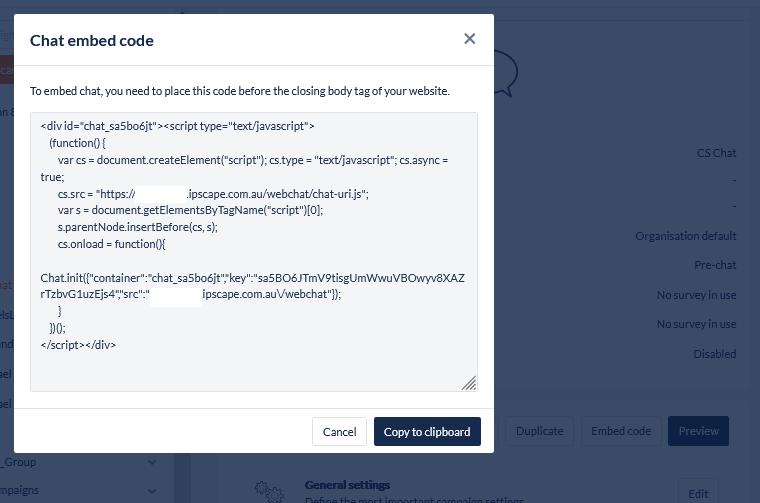Click the Duplicate button behind the dialog
The image size is (760, 503).
click(x=540, y=431)
